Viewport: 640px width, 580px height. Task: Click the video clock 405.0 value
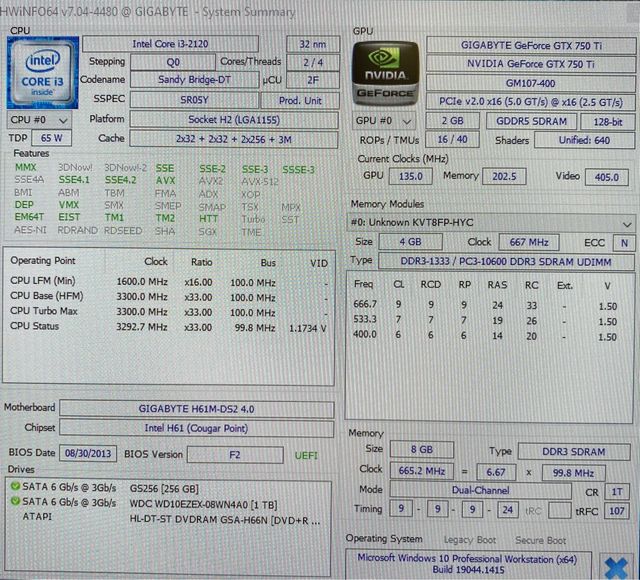click(x=607, y=177)
